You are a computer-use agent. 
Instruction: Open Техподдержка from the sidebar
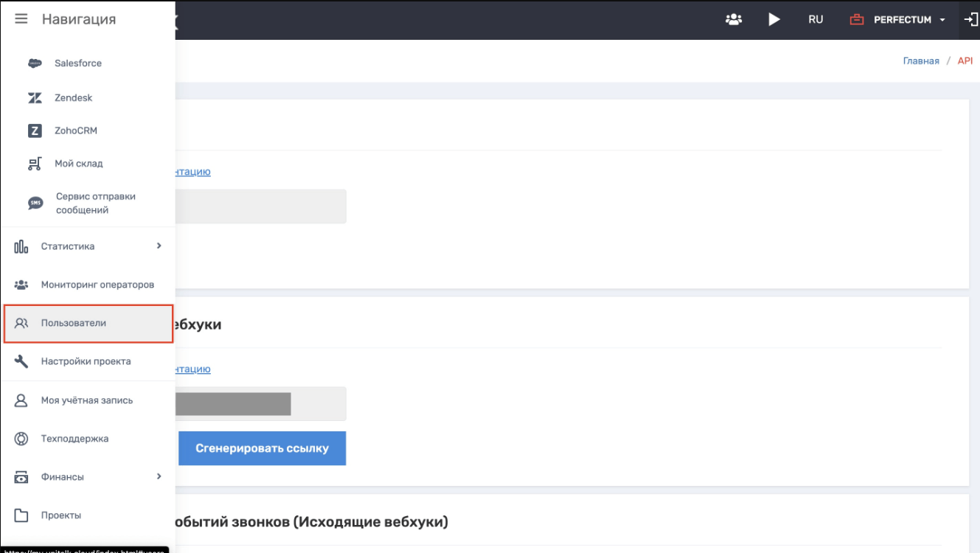(74, 439)
